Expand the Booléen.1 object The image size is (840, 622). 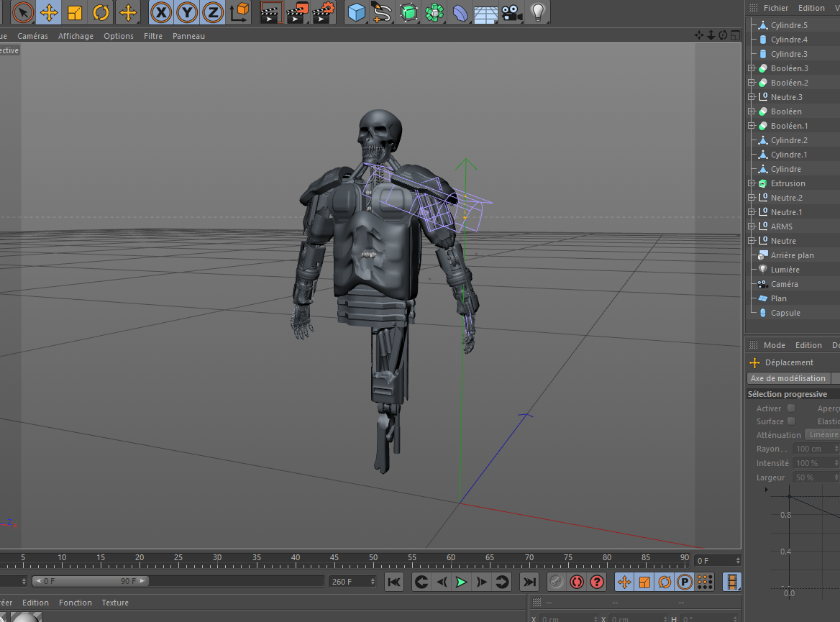pyautogui.click(x=752, y=126)
